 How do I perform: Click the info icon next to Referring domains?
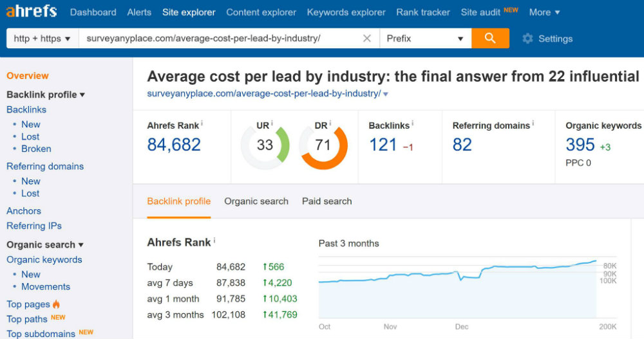533,123
